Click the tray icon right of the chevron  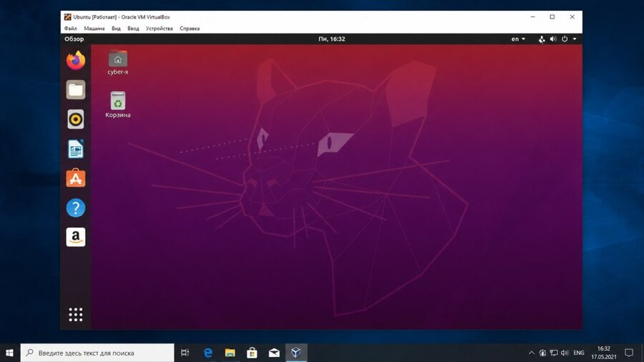click(542, 353)
